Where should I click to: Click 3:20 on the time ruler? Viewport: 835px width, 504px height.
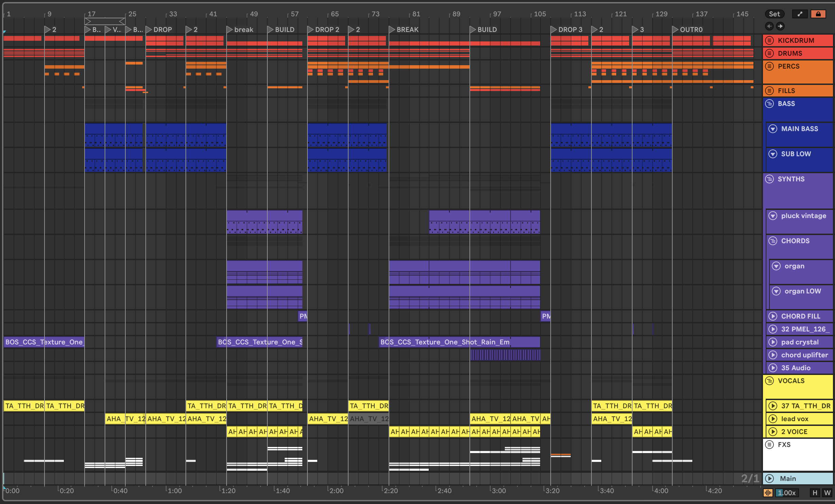(552, 491)
